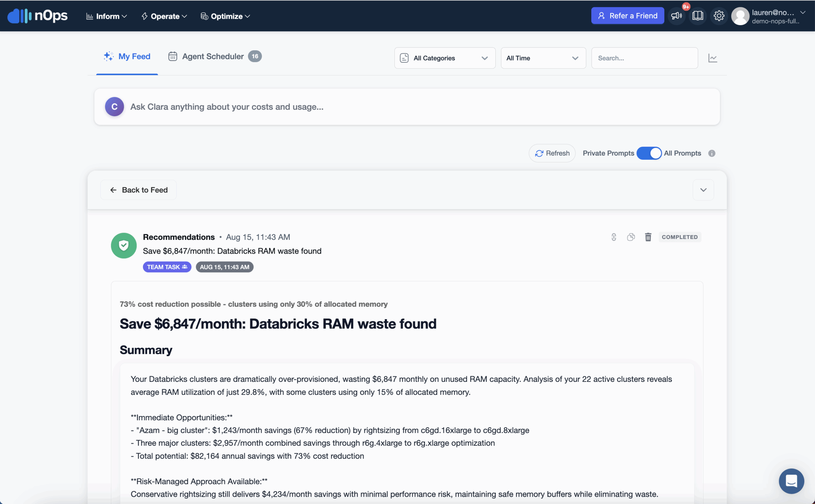Open the Optimize dropdown menu
Image resolution: width=815 pixels, height=504 pixels.
click(225, 16)
